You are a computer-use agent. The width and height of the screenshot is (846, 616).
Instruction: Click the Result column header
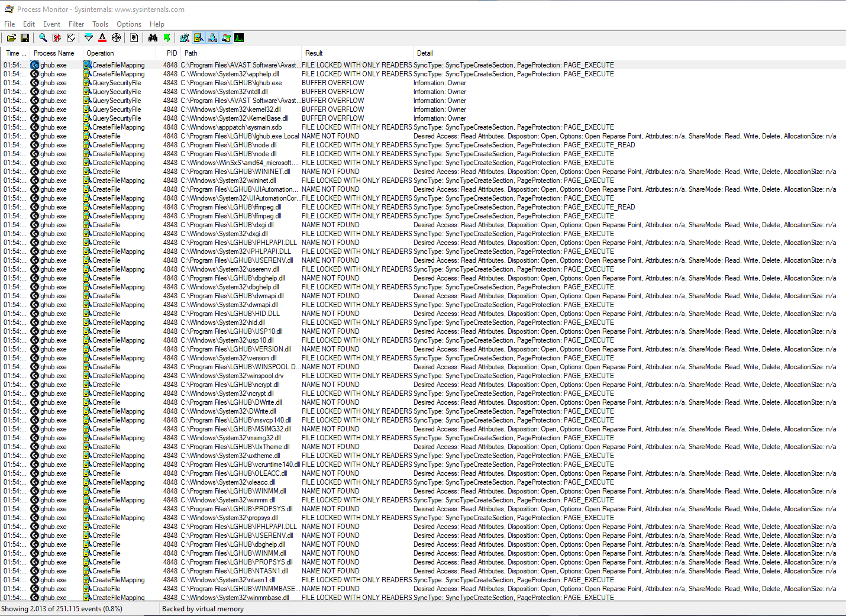pos(357,53)
